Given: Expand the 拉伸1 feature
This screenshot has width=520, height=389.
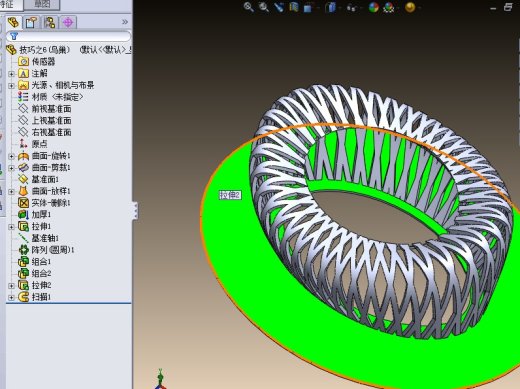Looking at the screenshot, I should pyautogui.click(x=11, y=227).
